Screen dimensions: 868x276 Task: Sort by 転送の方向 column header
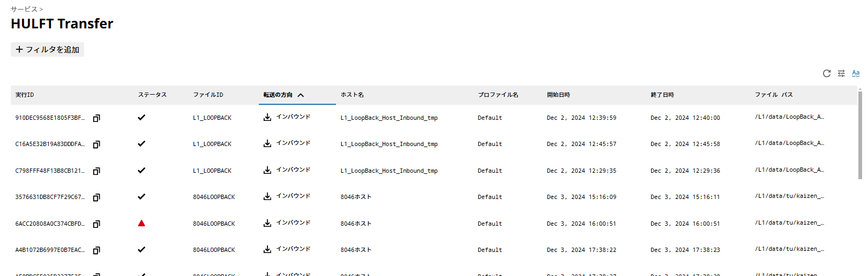coord(297,95)
